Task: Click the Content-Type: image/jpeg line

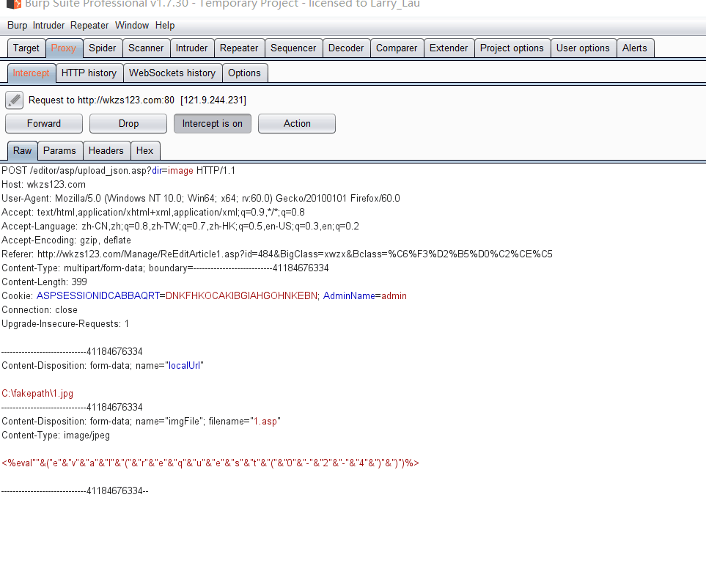Action: 56,436
